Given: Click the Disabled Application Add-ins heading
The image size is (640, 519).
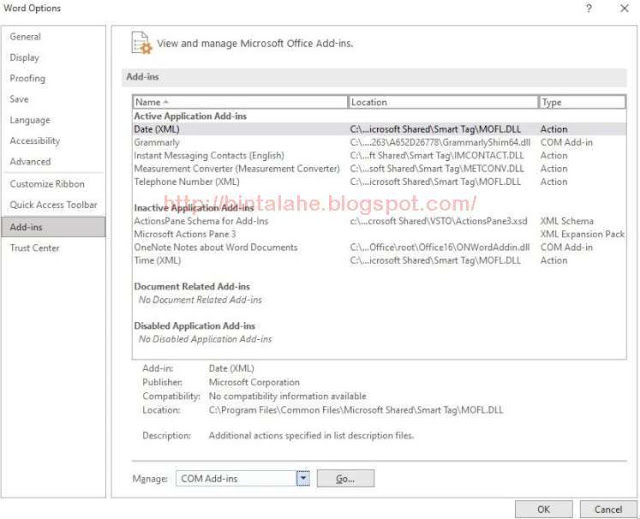Looking at the screenshot, I should (x=194, y=326).
